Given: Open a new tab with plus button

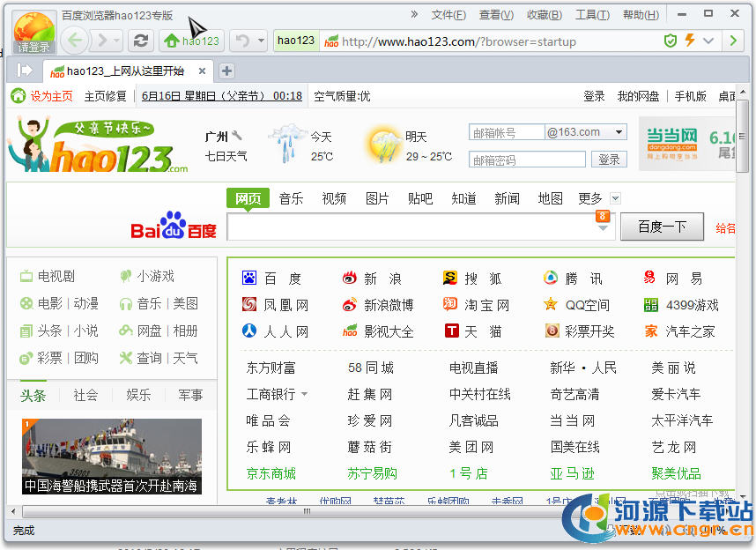Looking at the screenshot, I should (226, 71).
